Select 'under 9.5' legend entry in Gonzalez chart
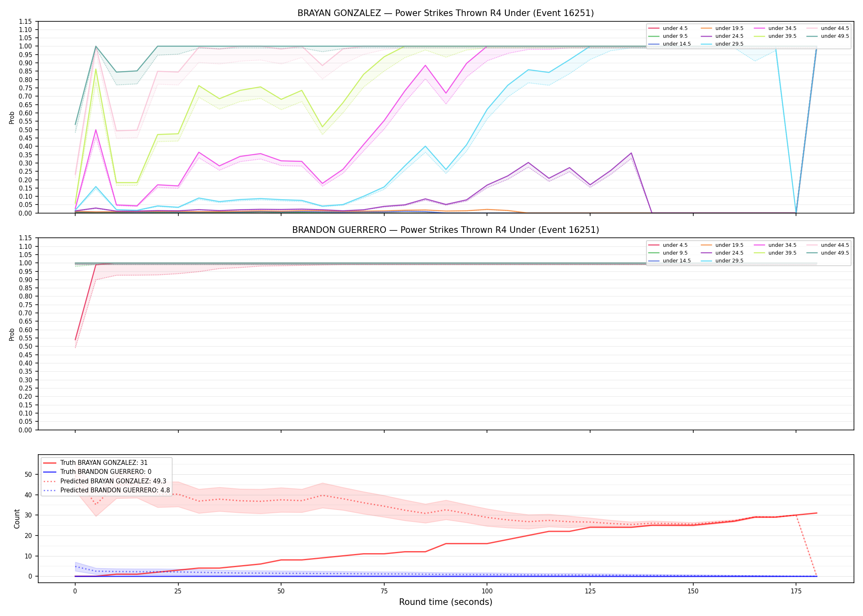This screenshot has width=863, height=616. coord(668,36)
